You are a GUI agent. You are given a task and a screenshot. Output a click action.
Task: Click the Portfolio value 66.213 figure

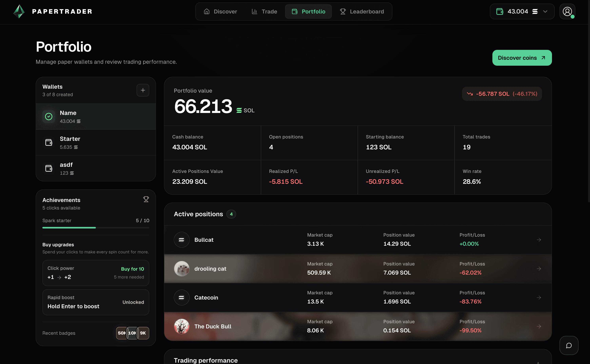(203, 106)
